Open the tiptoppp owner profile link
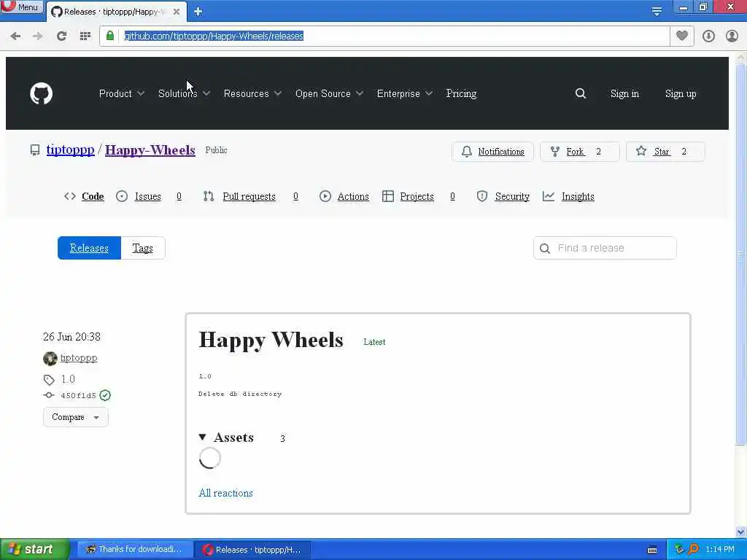This screenshot has height=560, width=747. click(71, 149)
